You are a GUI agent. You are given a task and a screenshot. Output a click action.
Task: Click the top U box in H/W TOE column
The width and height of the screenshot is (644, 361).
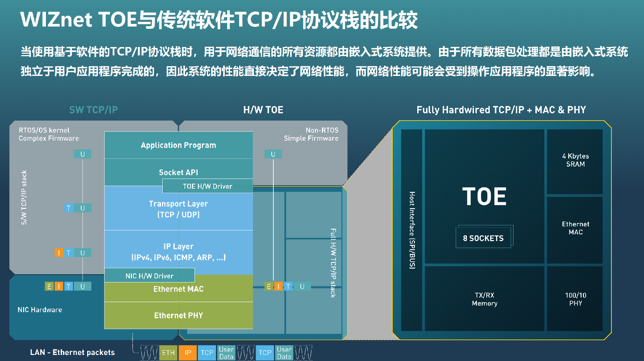[x=273, y=154]
